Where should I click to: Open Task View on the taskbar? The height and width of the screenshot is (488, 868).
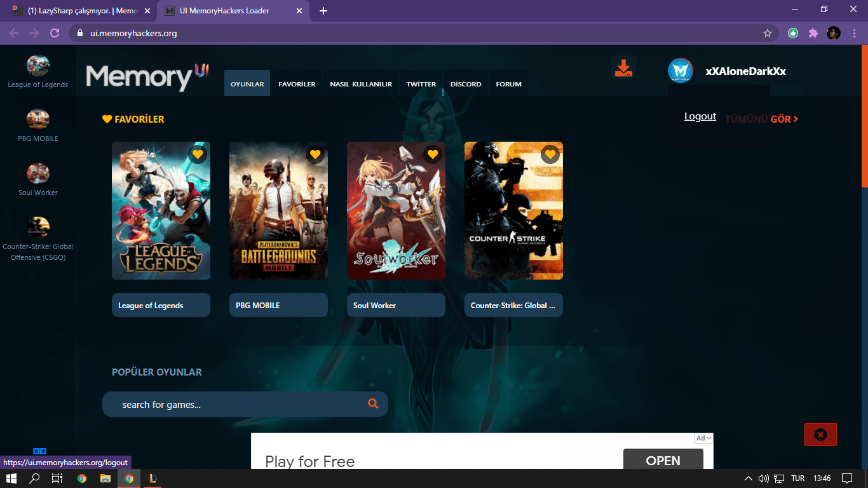[x=57, y=478]
